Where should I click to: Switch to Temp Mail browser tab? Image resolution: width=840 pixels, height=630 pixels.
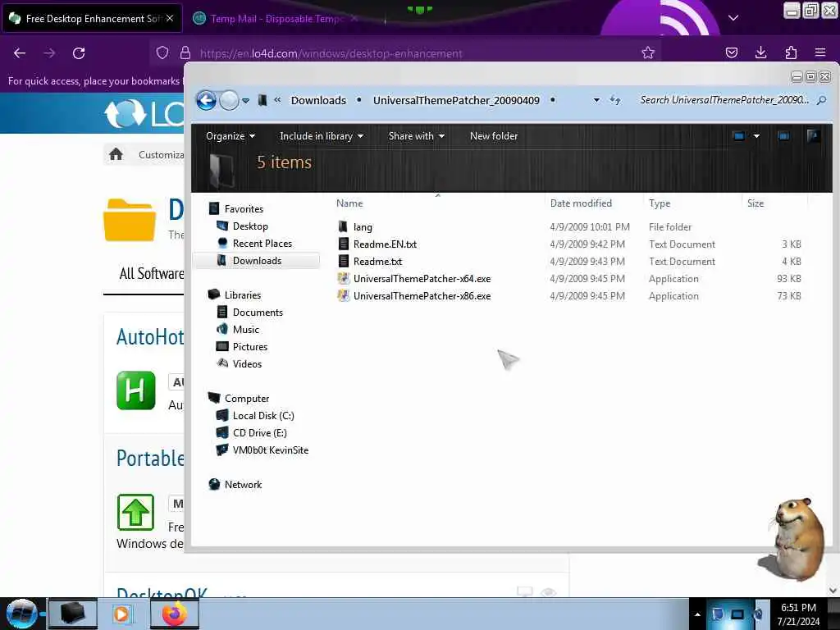276,18
